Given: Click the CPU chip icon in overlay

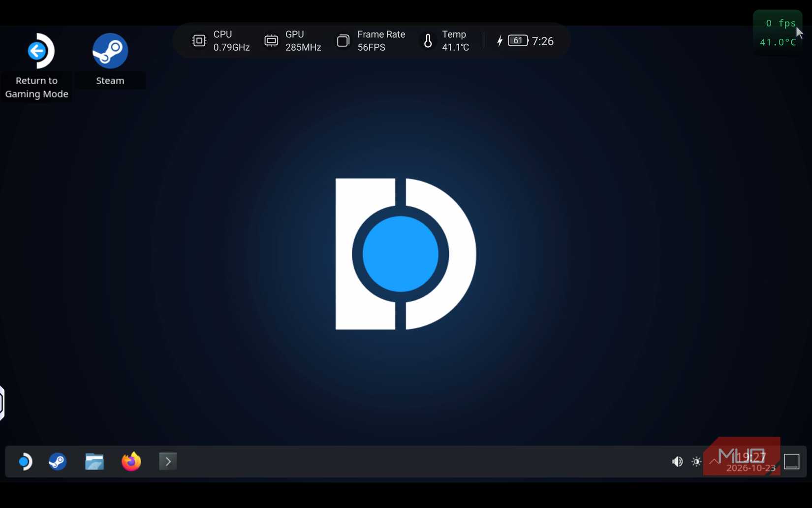Looking at the screenshot, I should coord(199,40).
